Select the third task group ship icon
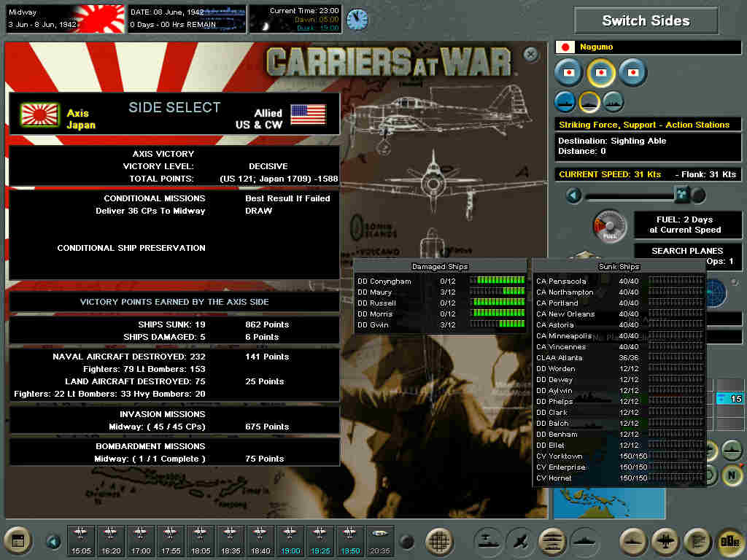Image resolution: width=747 pixels, height=560 pixels. [x=613, y=102]
